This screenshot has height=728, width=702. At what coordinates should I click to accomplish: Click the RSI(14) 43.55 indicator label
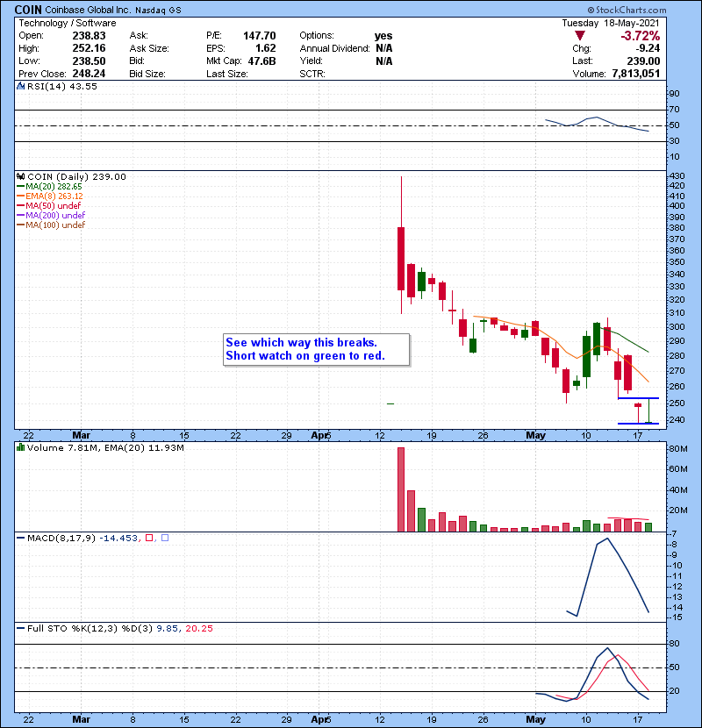(x=61, y=86)
